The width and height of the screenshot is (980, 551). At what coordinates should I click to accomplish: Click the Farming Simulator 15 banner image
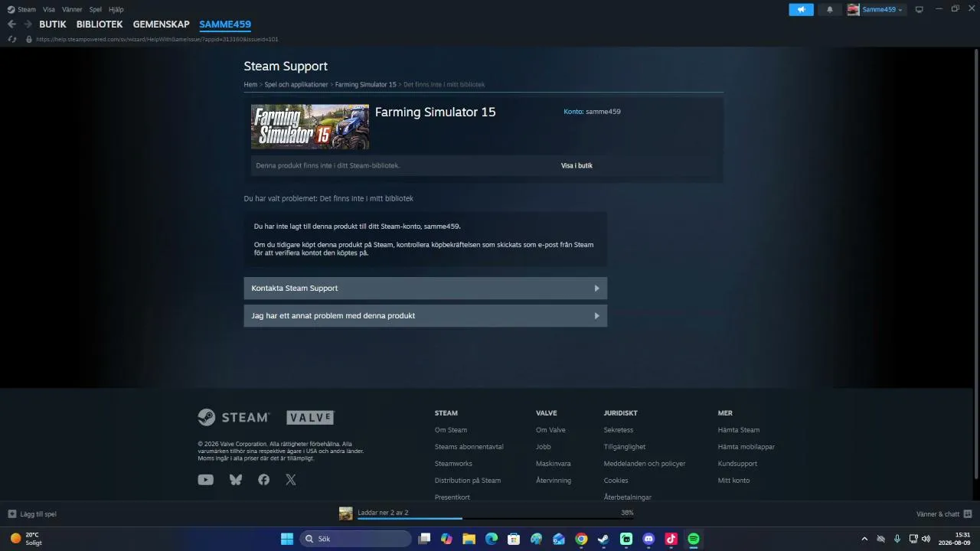pos(310,127)
